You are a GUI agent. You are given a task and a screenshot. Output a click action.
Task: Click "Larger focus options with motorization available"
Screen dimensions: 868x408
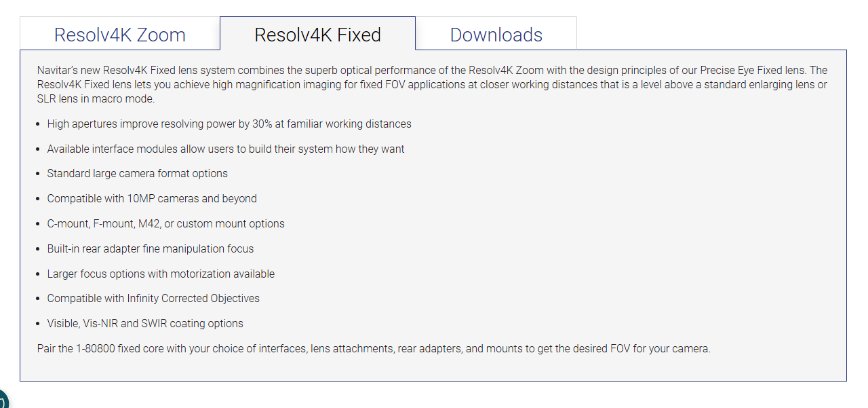[x=161, y=274]
